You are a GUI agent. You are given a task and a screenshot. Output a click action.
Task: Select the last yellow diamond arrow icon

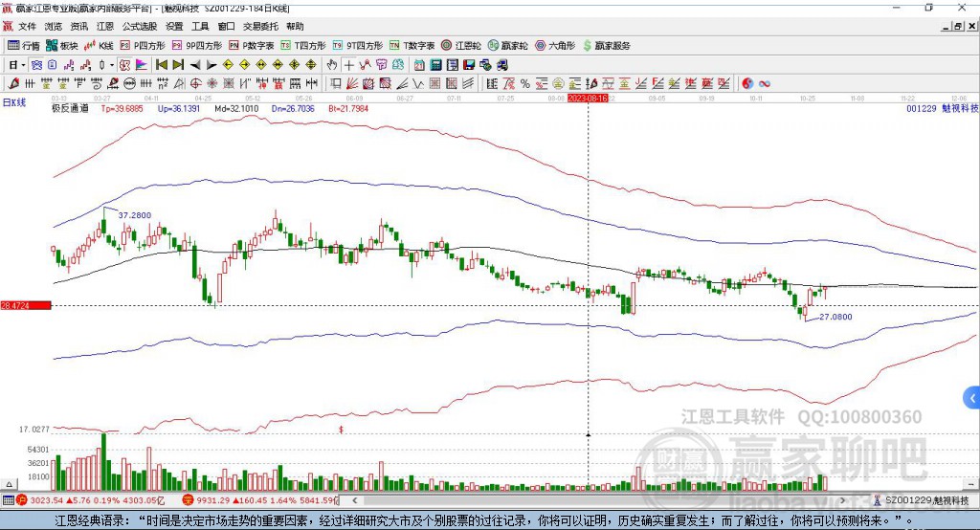(x=311, y=65)
